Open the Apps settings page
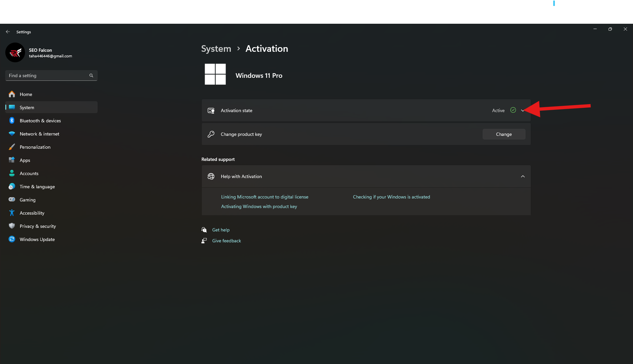The height and width of the screenshot is (364, 633). tap(25, 160)
